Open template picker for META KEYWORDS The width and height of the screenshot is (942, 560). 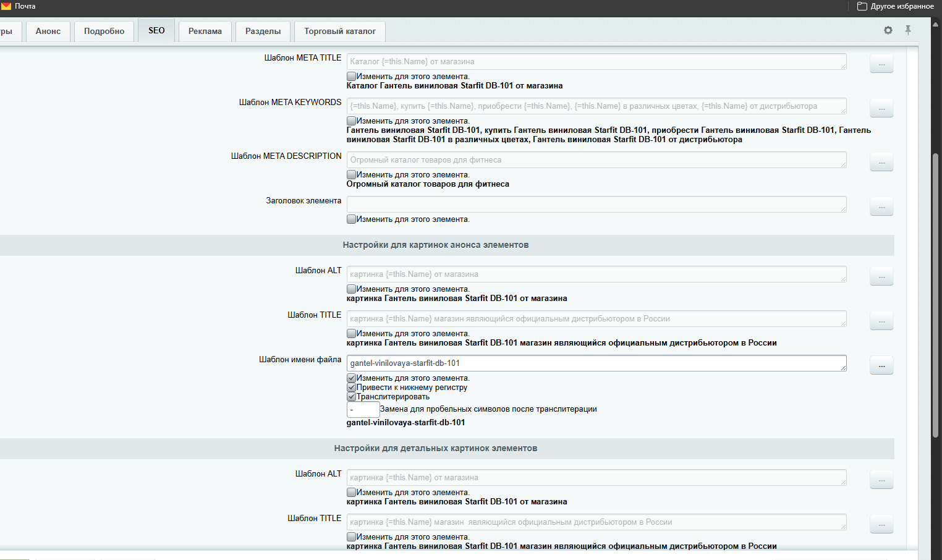(881, 108)
